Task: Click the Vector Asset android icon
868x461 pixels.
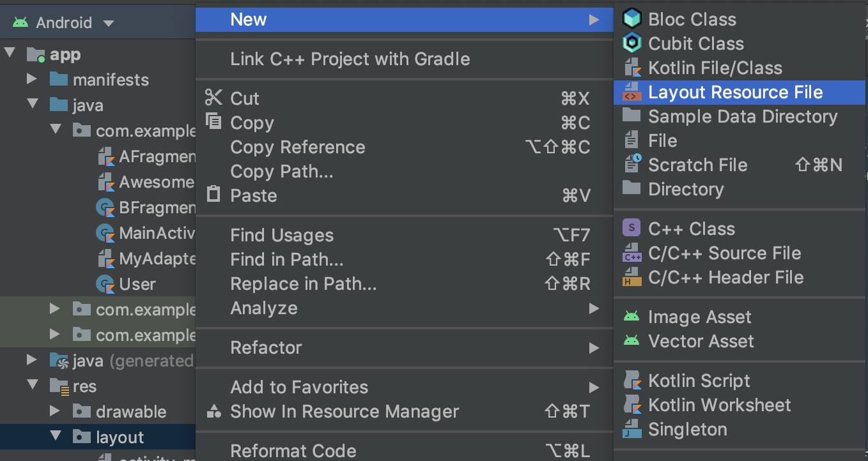Action: tap(632, 341)
